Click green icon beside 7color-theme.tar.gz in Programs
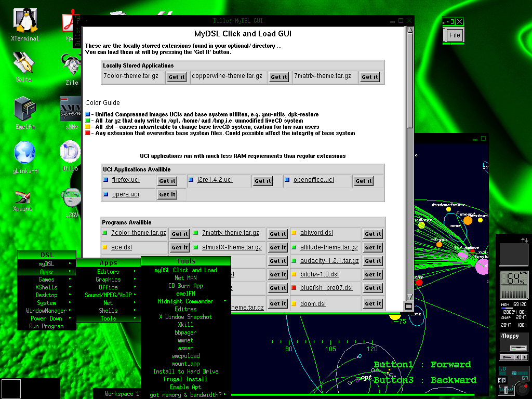This screenshot has width=532, height=399. coord(105,233)
